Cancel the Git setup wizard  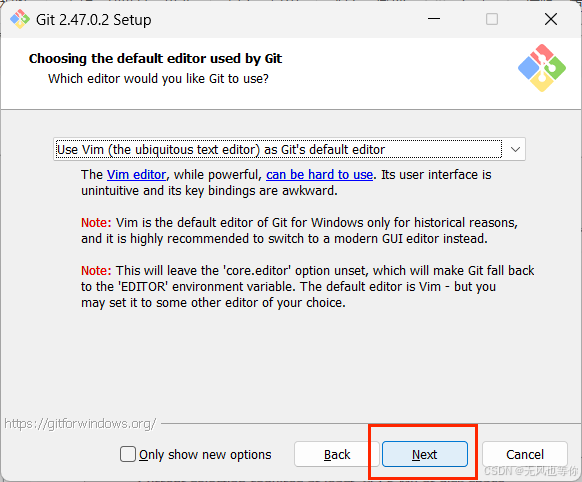click(525, 454)
